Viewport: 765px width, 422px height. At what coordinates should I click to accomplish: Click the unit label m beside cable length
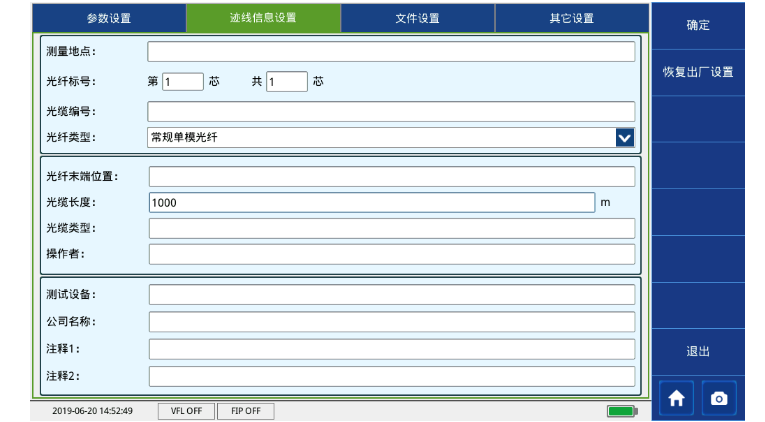[x=605, y=202]
